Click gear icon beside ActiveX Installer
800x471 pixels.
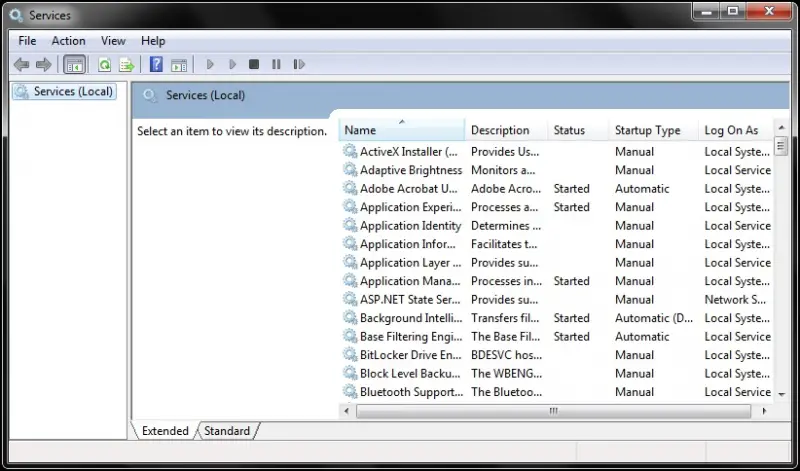click(x=350, y=151)
